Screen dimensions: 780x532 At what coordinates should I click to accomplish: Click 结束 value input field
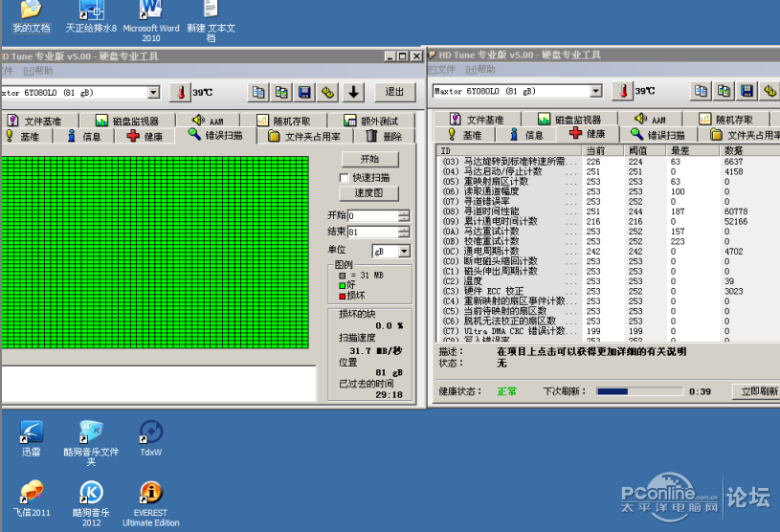[372, 232]
